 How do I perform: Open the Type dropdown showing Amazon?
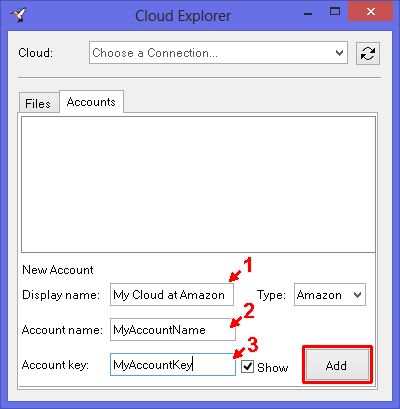tap(330, 295)
